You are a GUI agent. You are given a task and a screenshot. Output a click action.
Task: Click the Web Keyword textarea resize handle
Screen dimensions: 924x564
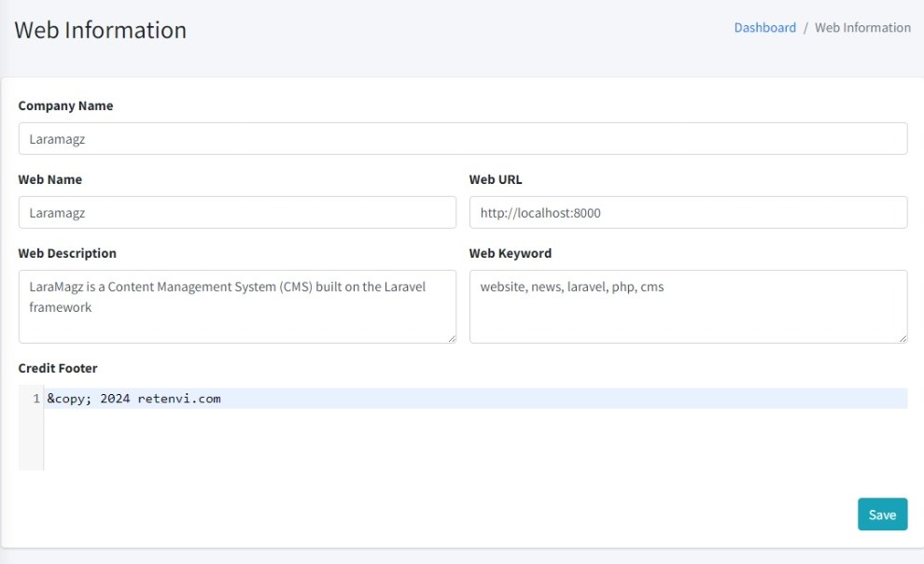point(902,337)
